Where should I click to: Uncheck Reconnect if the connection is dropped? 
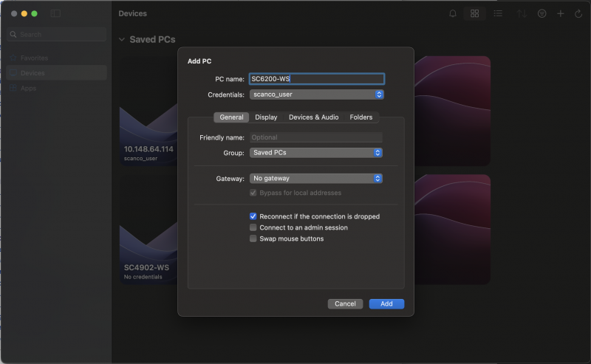click(253, 216)
